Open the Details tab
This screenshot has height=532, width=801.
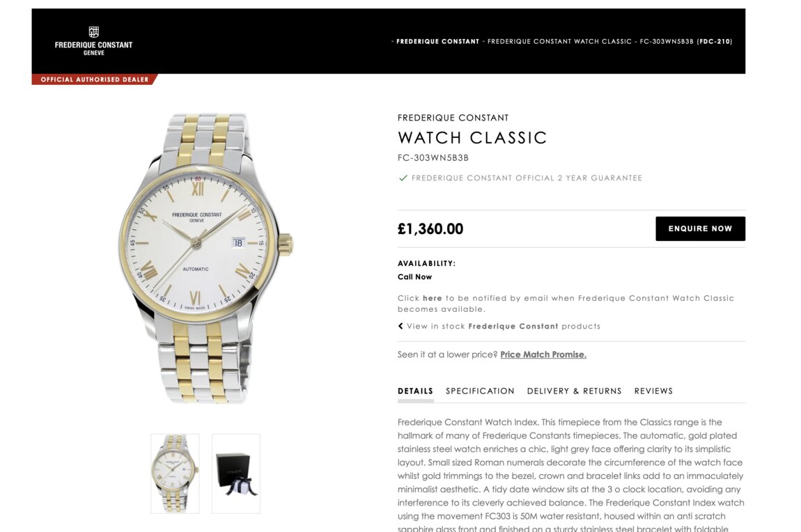(415, 391)
